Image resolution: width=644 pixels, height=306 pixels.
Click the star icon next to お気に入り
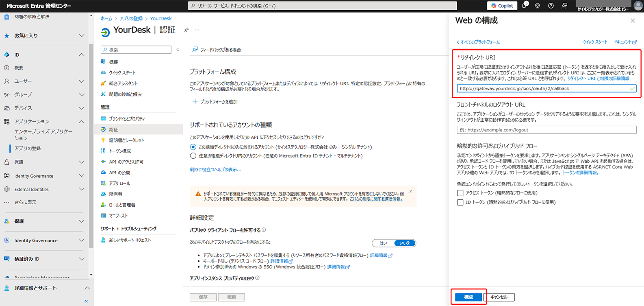tap(7, 36)
